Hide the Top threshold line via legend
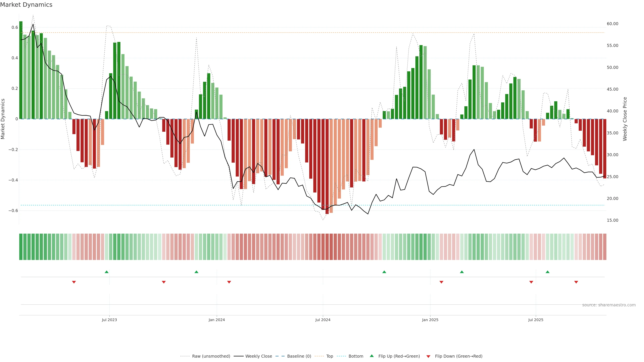The height and width of the screenshot is (362, 644). click(330, 356)
